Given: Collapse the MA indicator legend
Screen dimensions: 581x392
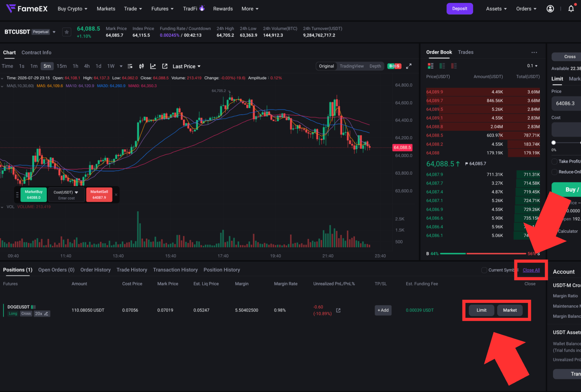Looking at the screenshot, I should click(x=2, y=86).
